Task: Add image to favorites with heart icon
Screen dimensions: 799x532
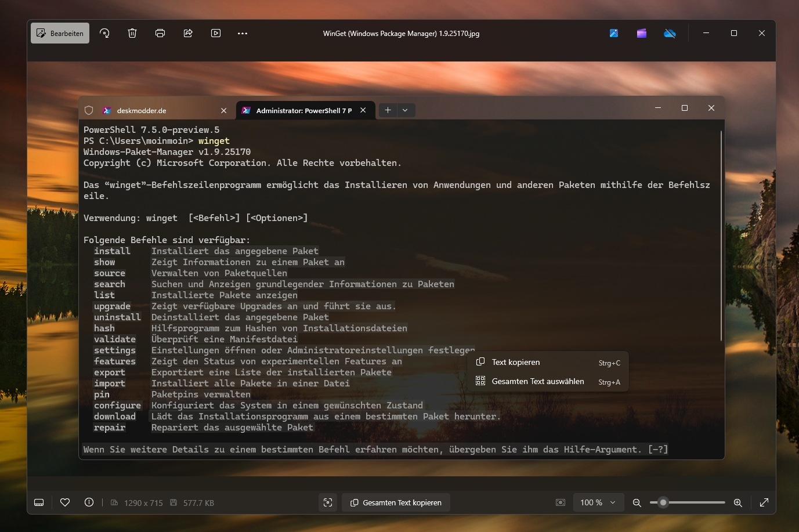Action: click(x=65, y=502)
